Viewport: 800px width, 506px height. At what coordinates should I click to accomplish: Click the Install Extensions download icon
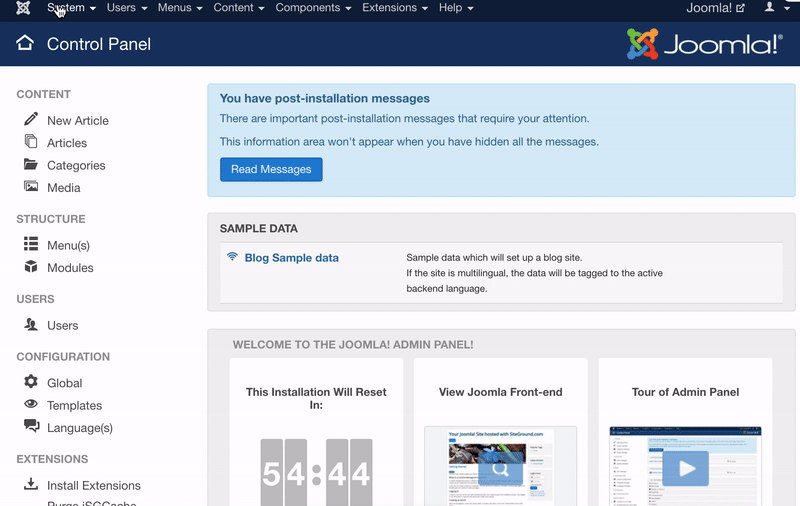[31, 484]
